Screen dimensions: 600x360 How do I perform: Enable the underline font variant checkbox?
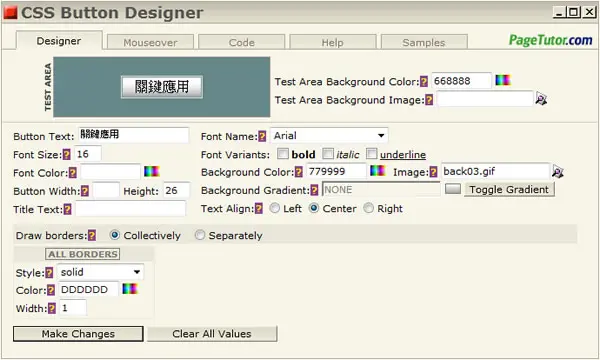[372, 154]
